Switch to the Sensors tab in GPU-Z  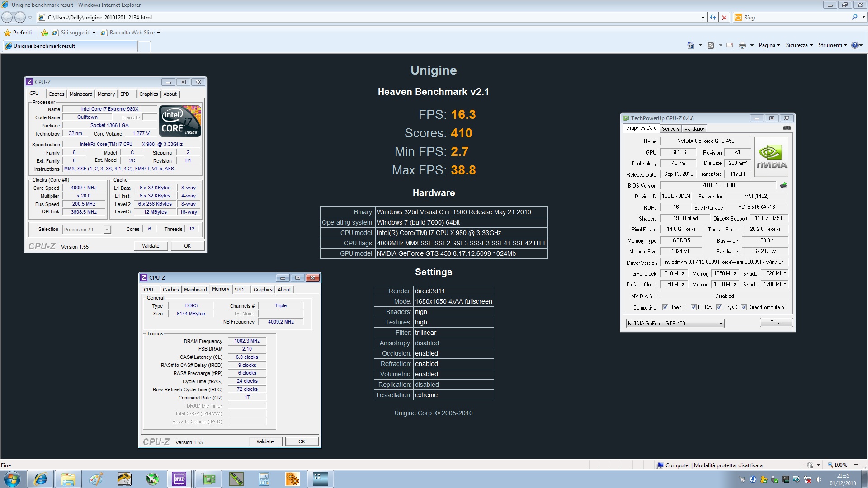coord(670,129)
